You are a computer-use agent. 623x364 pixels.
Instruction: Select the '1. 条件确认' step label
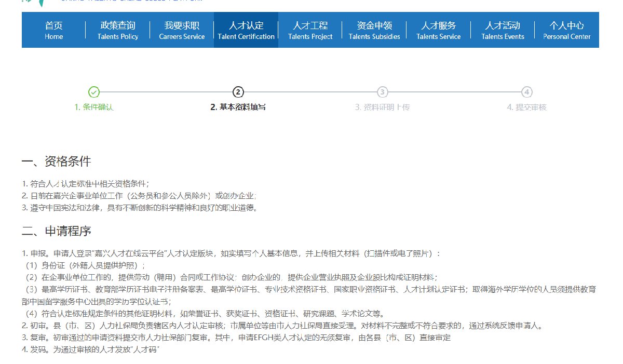pyautogui.click(x=94, y=107)
